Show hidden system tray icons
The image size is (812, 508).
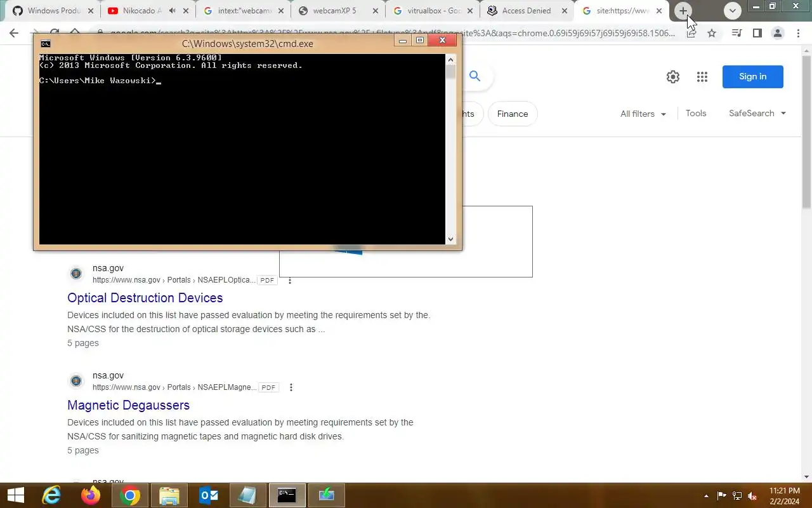(x=707, y=496)
